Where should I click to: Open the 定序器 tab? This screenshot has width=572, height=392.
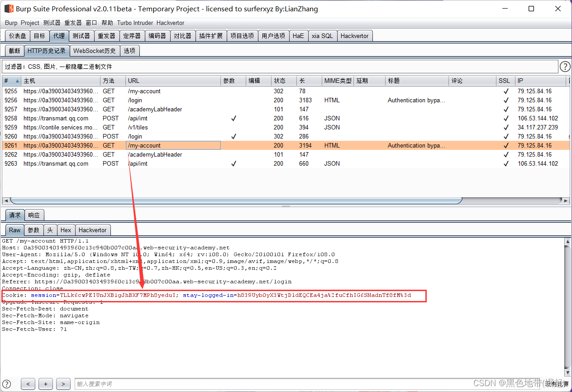point(132,36)
